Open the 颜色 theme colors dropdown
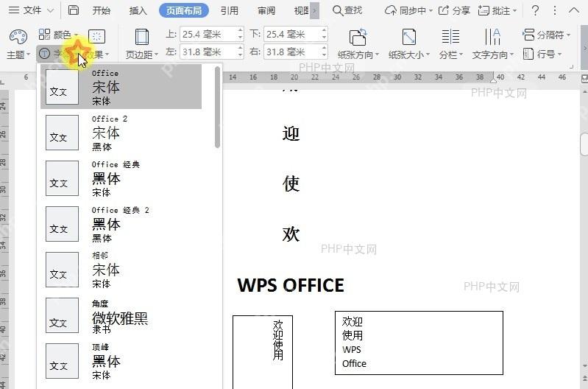This screenshot has height=389, width=588. [58, 35]
